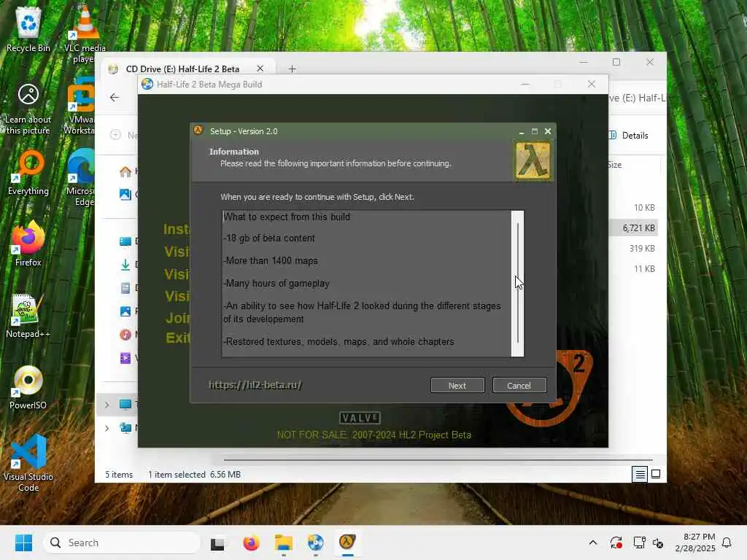Open the hl2-beta.ru link in Setup

tap(255, 385)
